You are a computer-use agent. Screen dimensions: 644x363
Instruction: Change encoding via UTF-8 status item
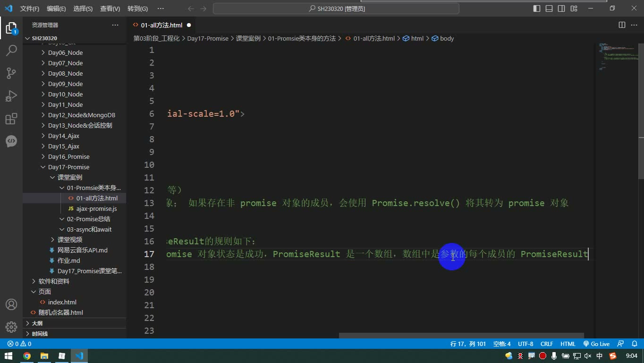(525, 344)
